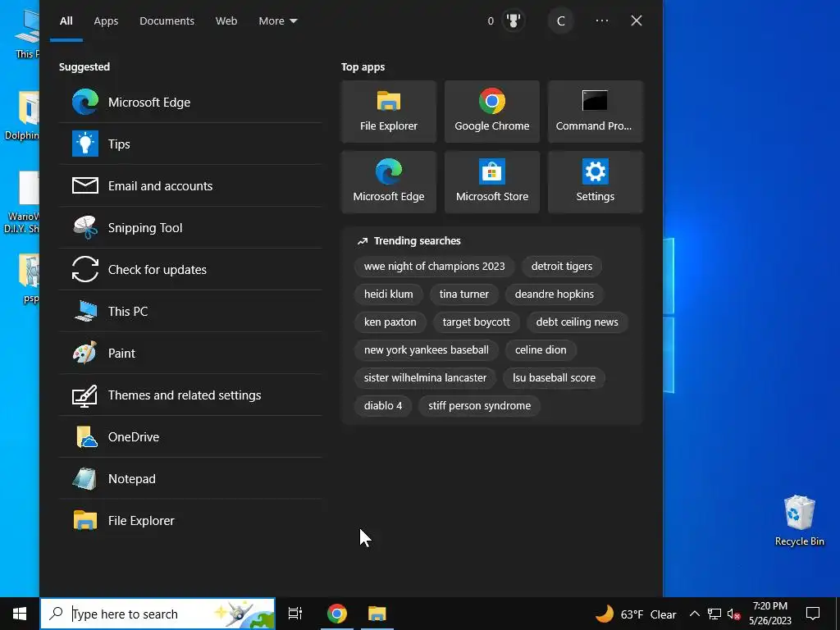The height and width of the screenshot is (630, 840).
Task: Search new york yankees baseball
Action: coord(427,349)
